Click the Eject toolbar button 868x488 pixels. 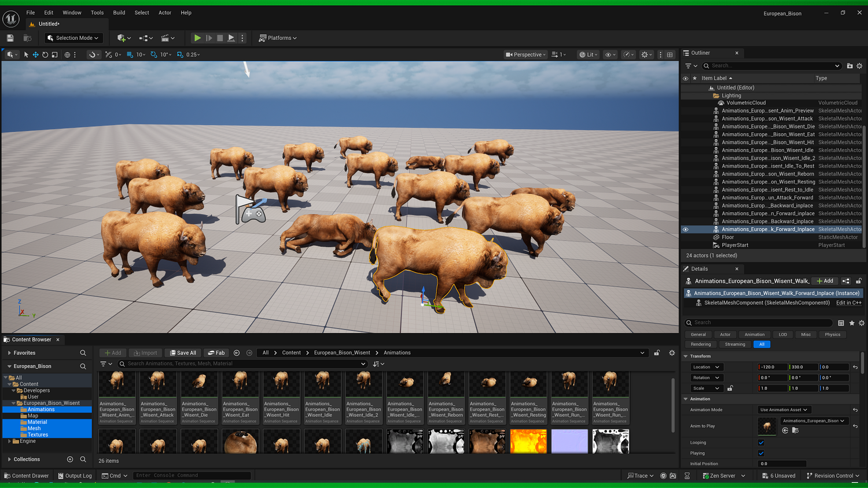(x=231, y=38)
